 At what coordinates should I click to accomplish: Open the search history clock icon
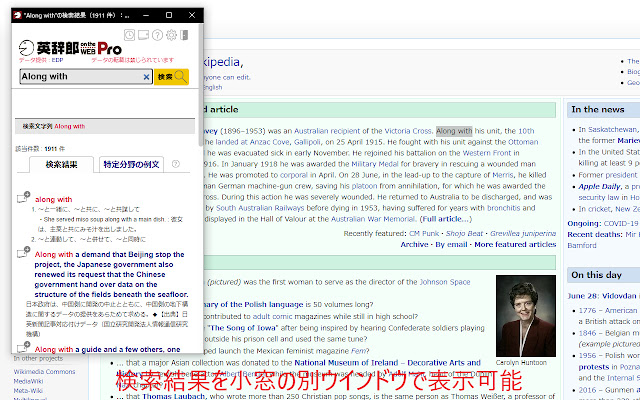point(129,36)
